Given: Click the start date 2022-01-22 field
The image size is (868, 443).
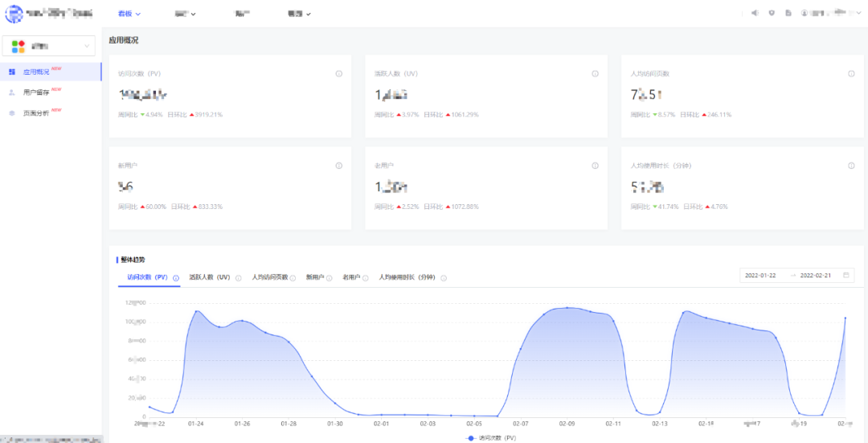Looking at the screenshot, I should pos(760,275).
